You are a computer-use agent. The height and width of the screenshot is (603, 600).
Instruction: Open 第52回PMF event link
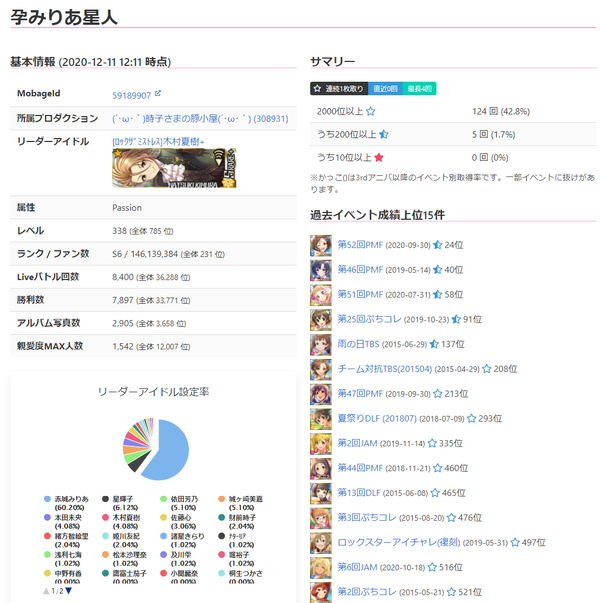pyautogui.click(x=360, y=245)
